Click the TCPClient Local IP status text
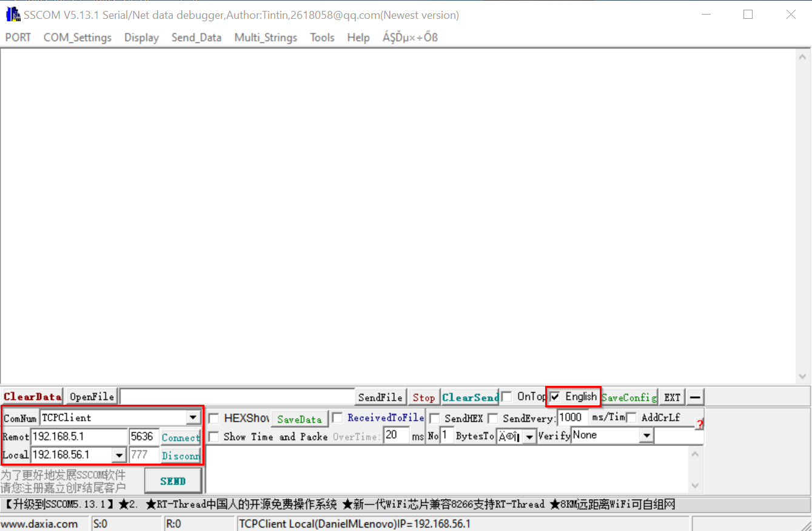 click(355, 524)
